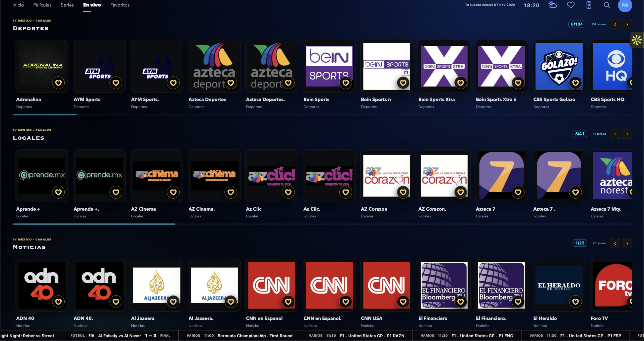The height and width of the screenshot is (341, 644).
Task: Open the 23 canales link
Action: (599, 243)
